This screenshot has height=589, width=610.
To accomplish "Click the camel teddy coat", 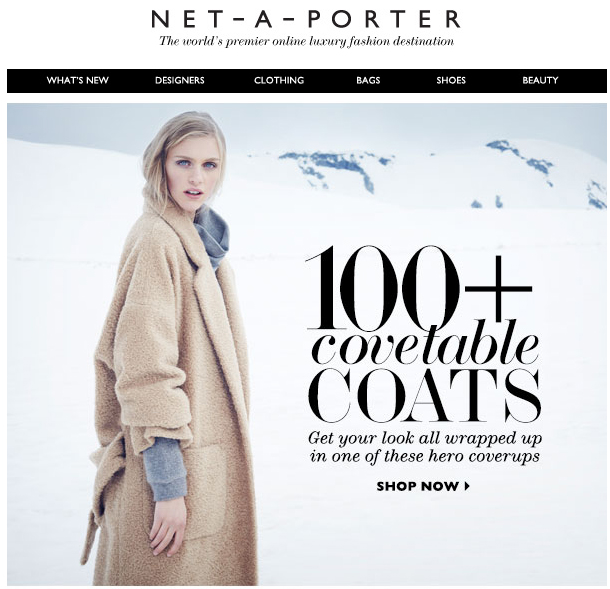I will coord(171,389).
